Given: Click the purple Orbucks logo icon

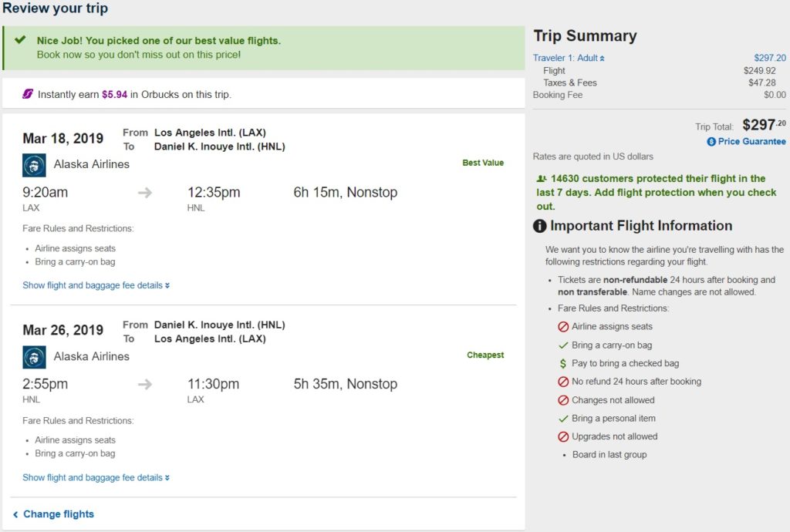Looking at the screenshot, I should click(28, 94).
